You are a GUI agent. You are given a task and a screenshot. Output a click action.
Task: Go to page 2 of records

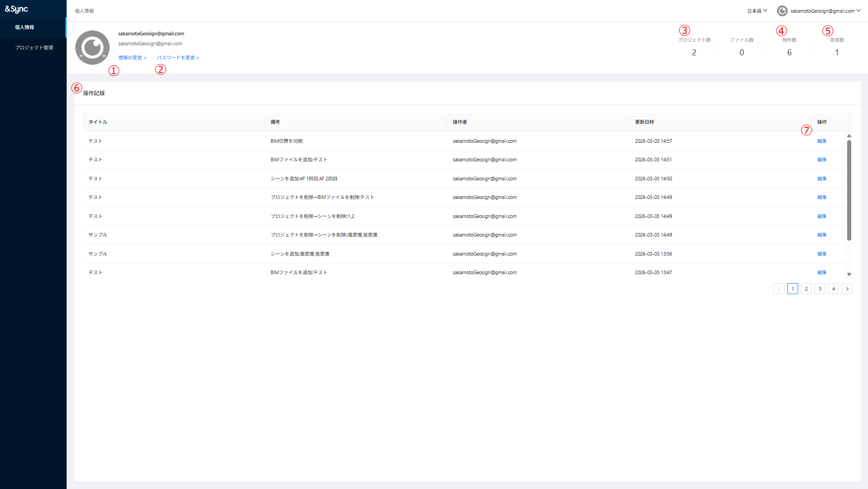coord(806,289)
